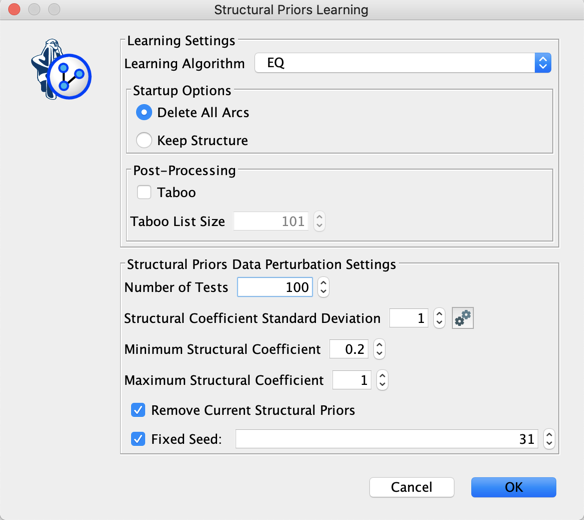
Task: Click the Minimum Structural Coefficient stepper
Action: 379,349
